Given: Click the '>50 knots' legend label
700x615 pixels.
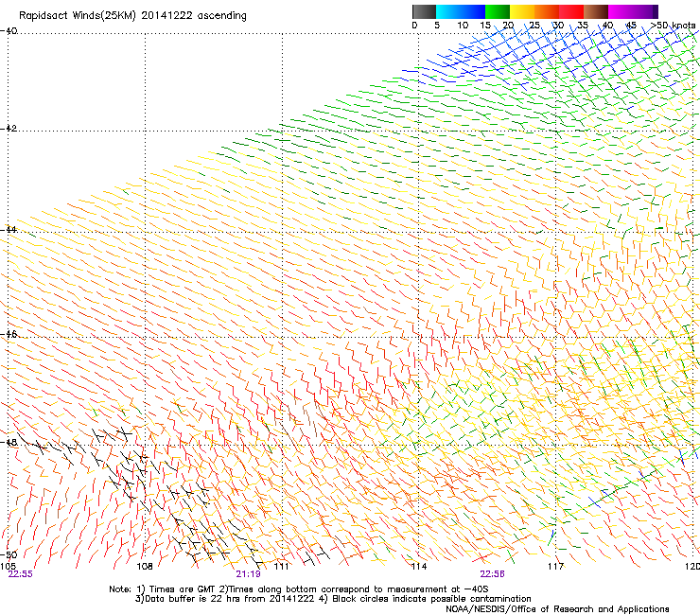Looking at the screenshot, I should click(674, 26).
